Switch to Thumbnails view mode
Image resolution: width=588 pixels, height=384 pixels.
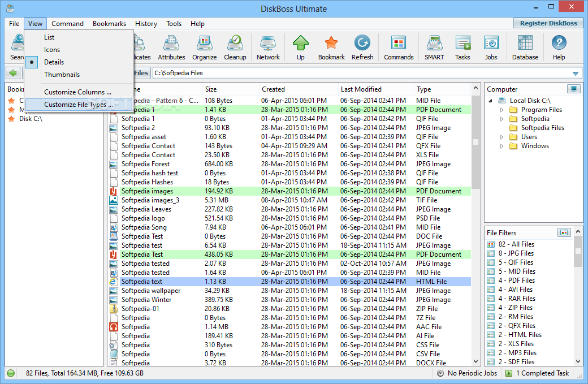tap(79, 75)
